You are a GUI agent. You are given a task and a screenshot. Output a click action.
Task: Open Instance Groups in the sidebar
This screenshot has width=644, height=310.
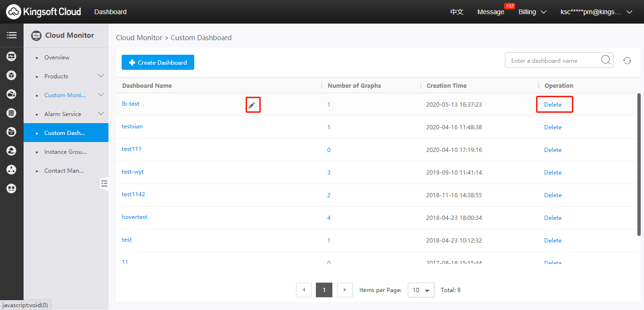click(x=66, y=152)
